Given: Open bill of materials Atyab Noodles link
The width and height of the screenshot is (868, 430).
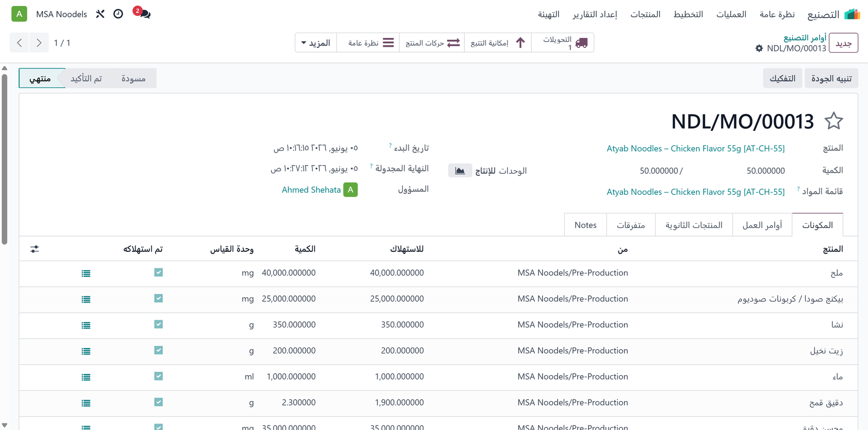Looking at the screenshot, I should pyautogui.click(x=695, y=192).
